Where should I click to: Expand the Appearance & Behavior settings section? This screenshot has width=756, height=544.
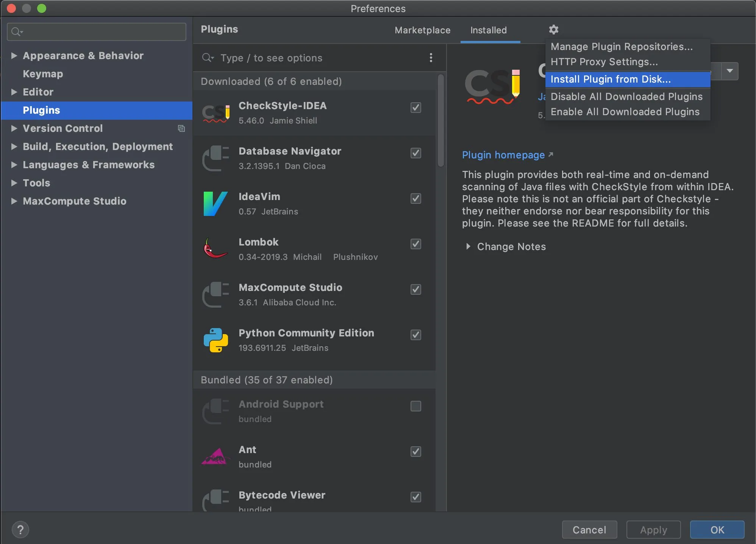[x=13, y=55]
